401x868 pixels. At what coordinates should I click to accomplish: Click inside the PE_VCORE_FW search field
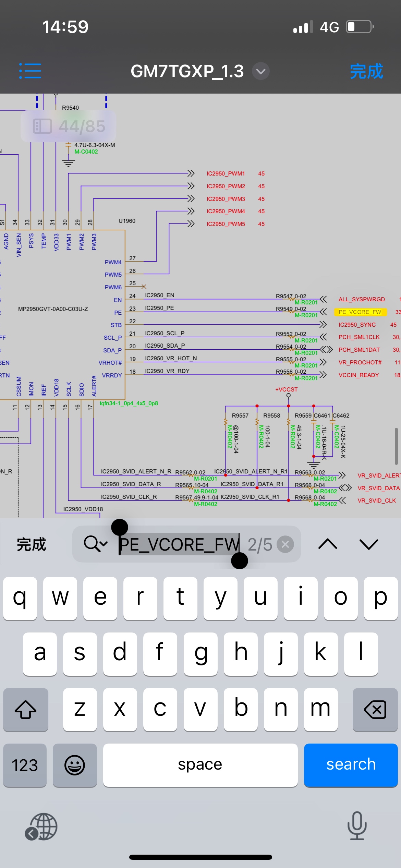(179, 544)
